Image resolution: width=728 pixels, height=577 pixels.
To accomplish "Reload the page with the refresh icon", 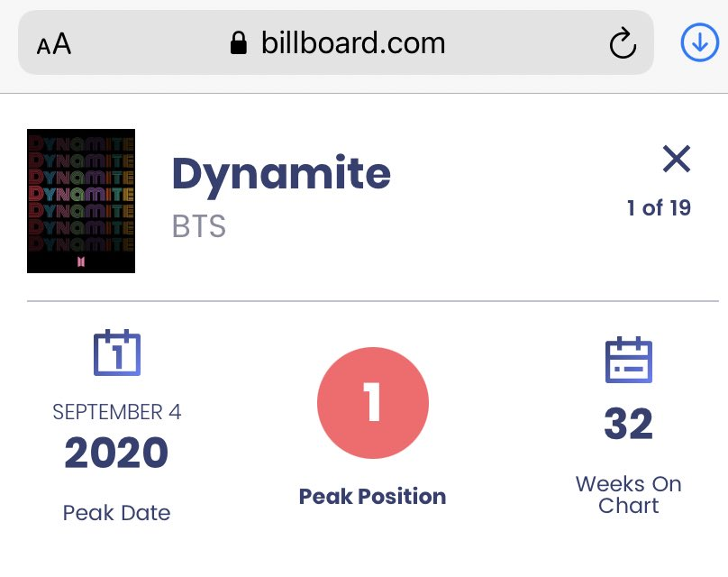I will pyautogui.click(x=623, y=43).
